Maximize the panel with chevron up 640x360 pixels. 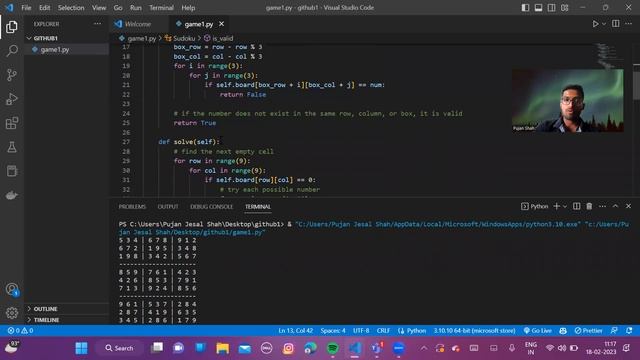coord(616,206)
